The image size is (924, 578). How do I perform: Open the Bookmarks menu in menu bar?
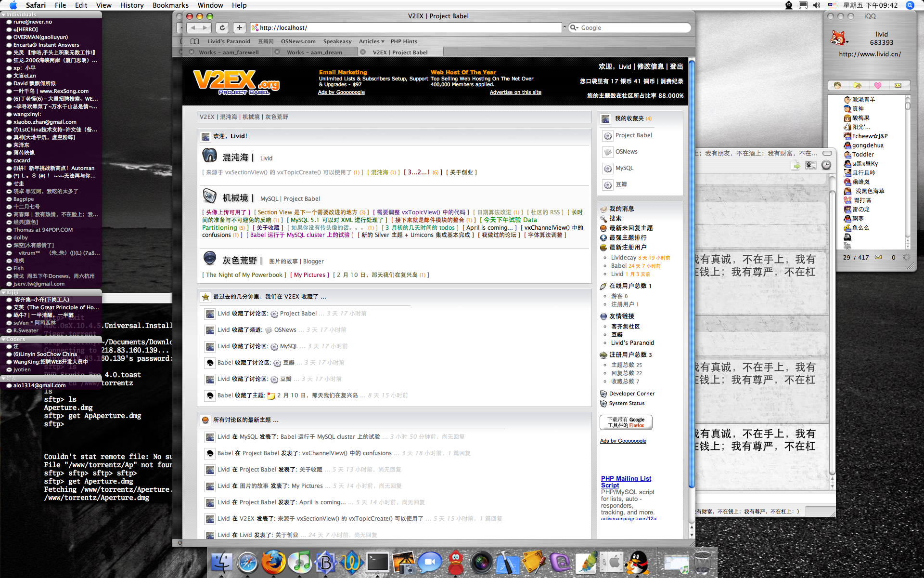170,5
